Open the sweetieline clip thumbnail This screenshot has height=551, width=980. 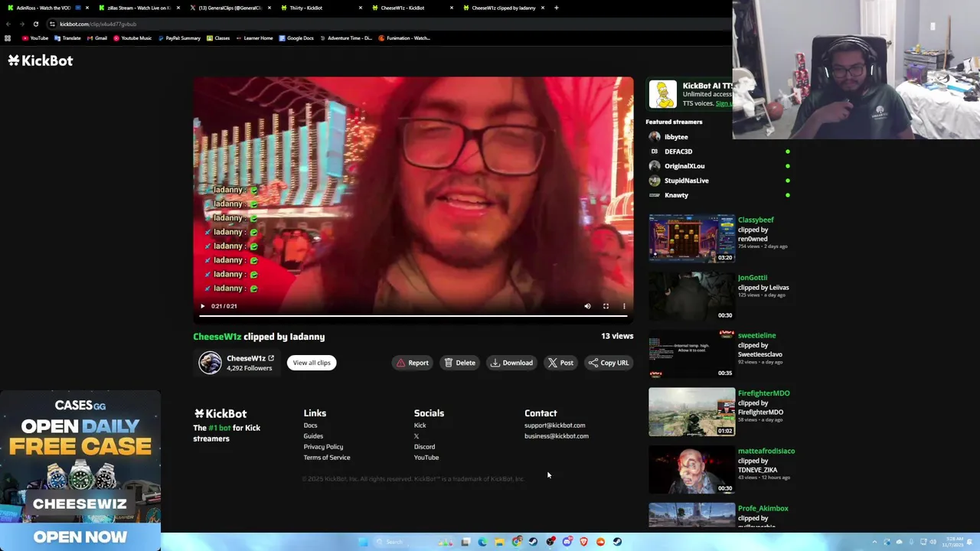(691, 354)
